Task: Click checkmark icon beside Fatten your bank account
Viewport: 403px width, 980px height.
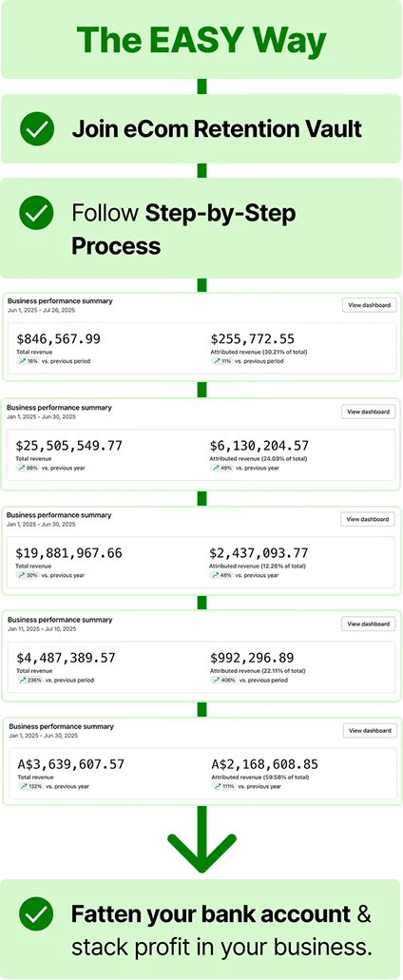Action: point(37,913)
